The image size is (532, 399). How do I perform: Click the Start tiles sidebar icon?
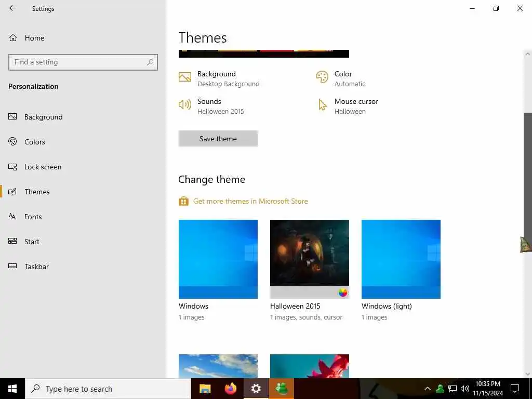point(12,241)
